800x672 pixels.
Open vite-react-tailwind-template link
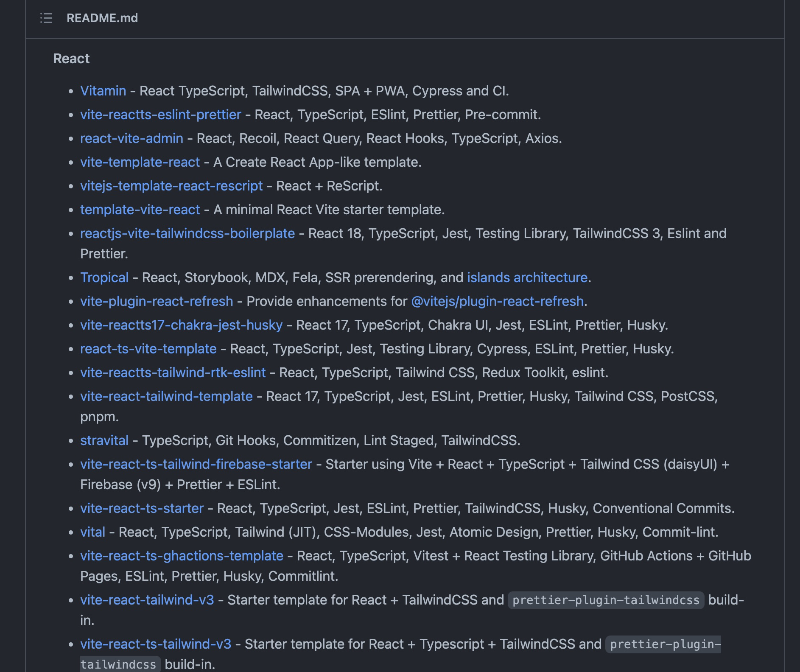click(x=166, y=396)
